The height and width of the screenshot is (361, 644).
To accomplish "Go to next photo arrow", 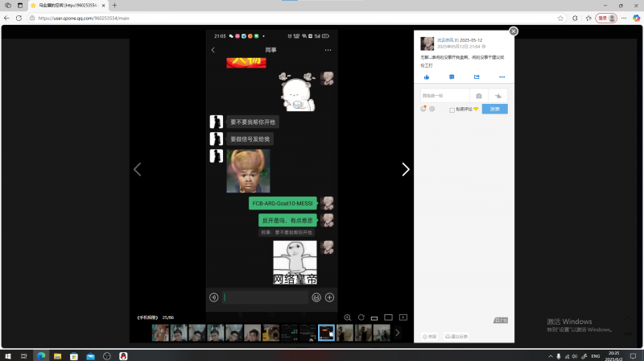I will (x=406, y=169).
